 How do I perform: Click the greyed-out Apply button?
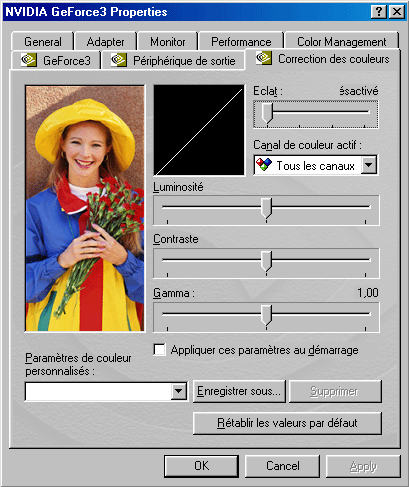[x=363, y=466]
